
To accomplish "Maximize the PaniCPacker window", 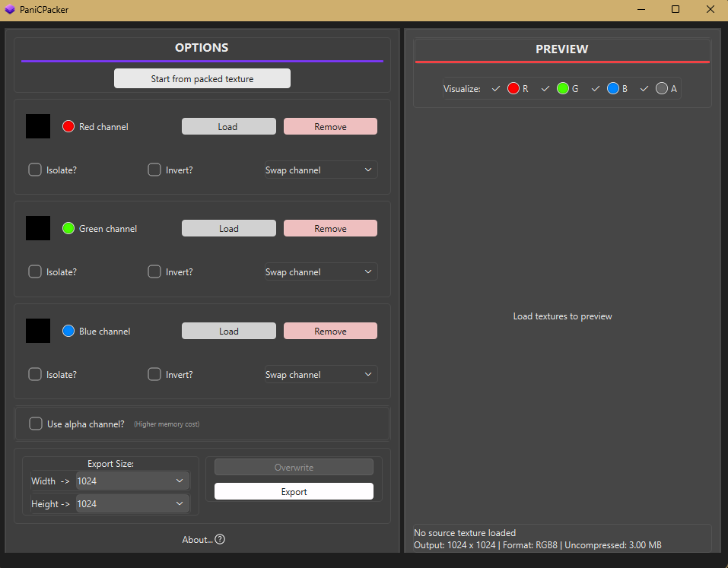I will (x=676, y=9).
